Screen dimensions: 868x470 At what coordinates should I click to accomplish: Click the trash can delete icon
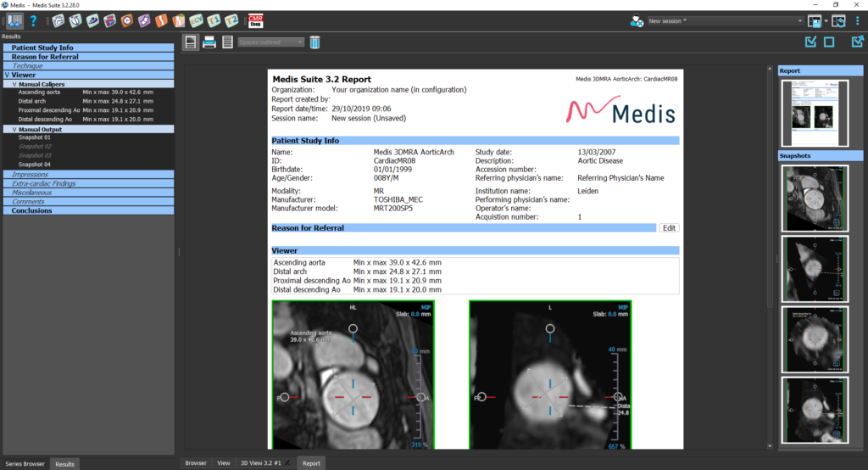click(x=314, y=42)
